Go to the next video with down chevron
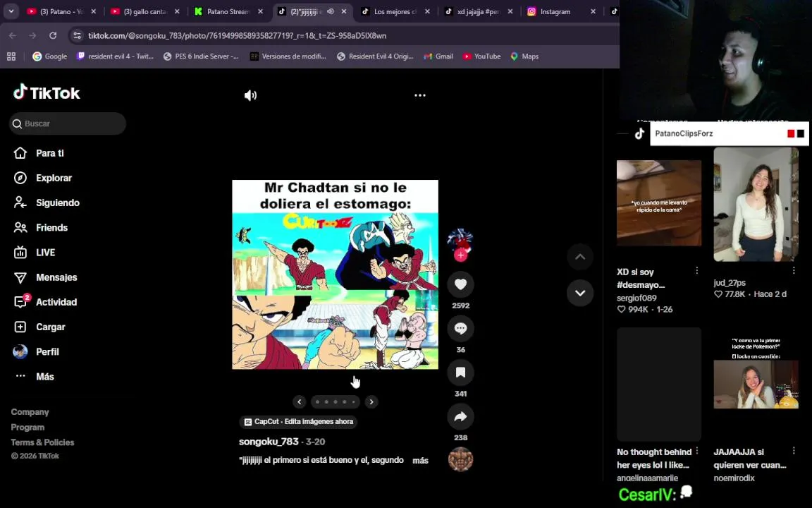This screenshot has height=508, width=812. pos(580,293)
